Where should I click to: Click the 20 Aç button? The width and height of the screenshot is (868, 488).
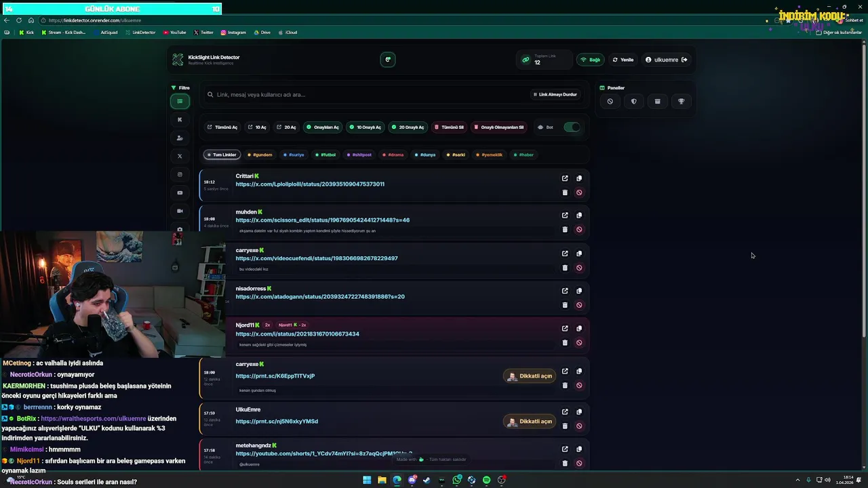click(286, 127)
